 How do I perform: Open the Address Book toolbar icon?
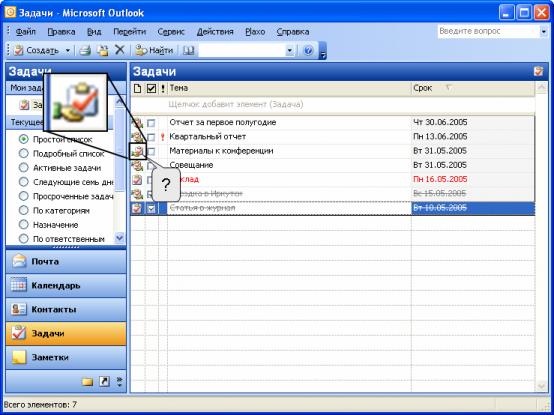coord(189,51)
